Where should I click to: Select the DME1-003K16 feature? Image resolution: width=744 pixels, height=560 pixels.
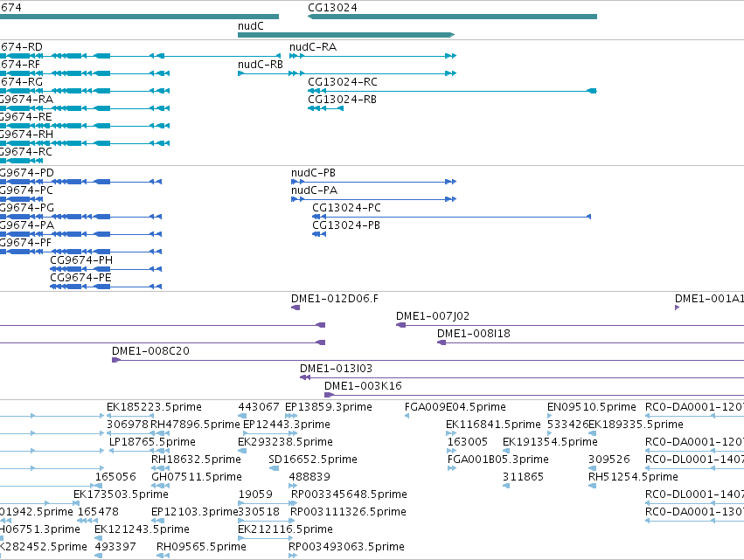point(534,395)
